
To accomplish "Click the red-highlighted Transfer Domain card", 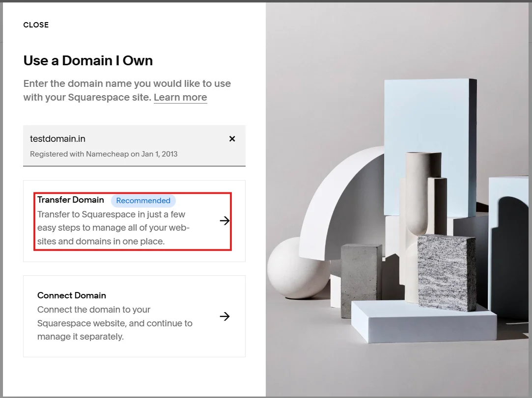I will [x=133, y=221].
